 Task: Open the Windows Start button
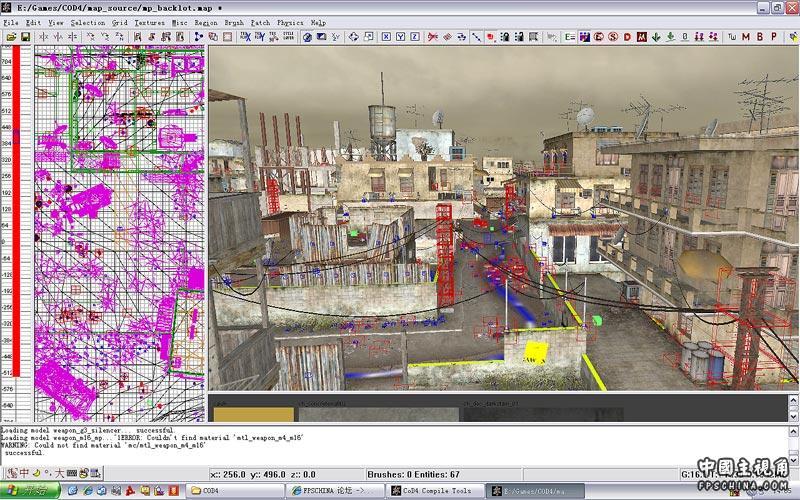click(x=30, y=490)
